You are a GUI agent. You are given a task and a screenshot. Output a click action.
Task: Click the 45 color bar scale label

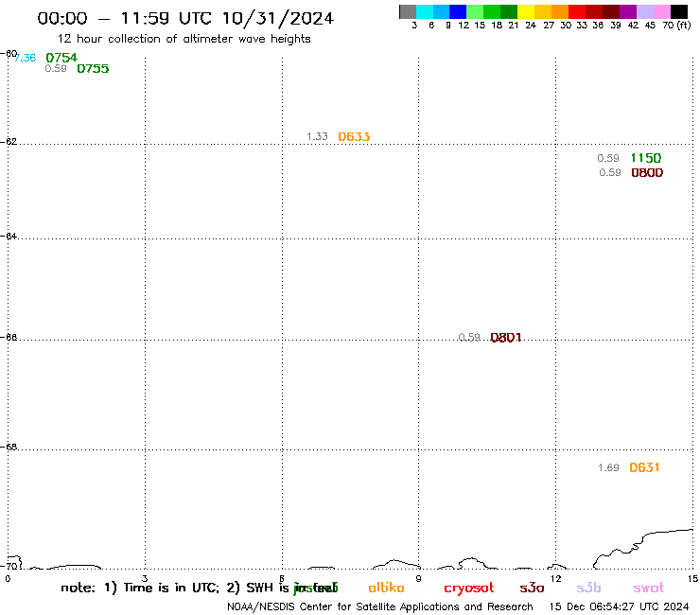(x=650, y=26)
